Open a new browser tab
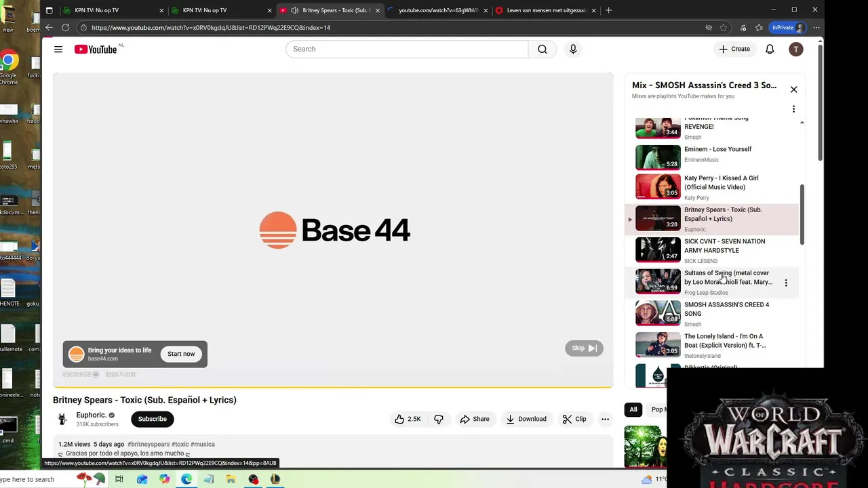This screenshot has width=868, height=488. click(x=608, y=10)
